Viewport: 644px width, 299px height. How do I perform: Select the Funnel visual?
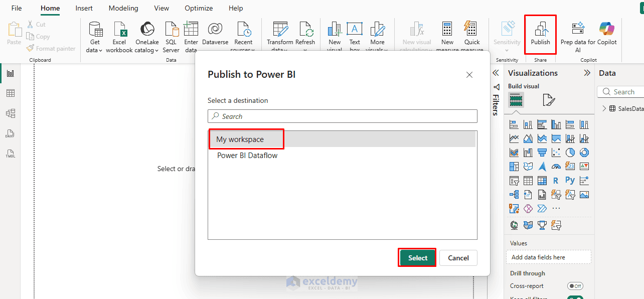coord(542,153)
